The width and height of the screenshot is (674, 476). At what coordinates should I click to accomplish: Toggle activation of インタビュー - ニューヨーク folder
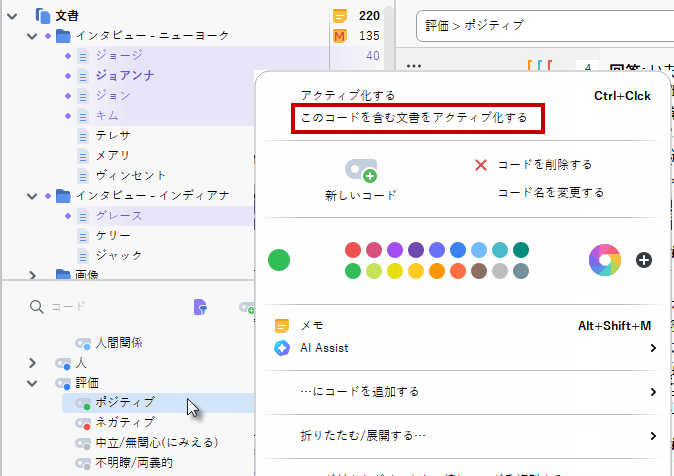pos(49,36)
